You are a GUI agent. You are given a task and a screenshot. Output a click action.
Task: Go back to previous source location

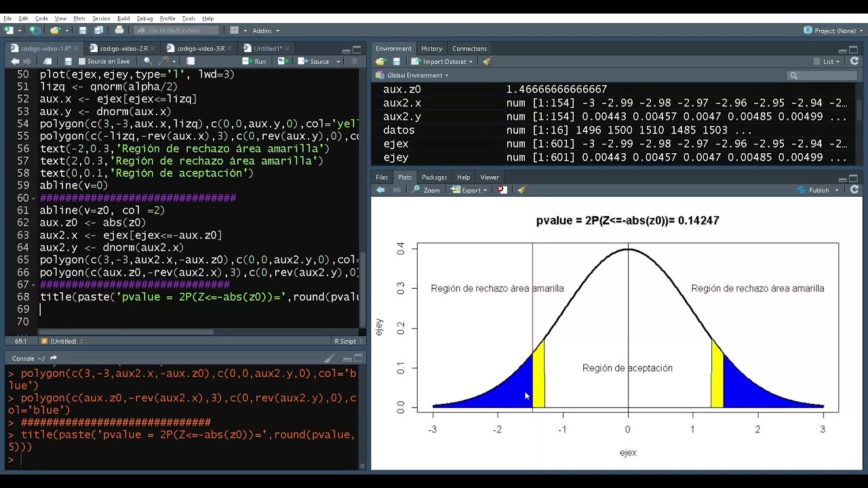pyautogui.click(x=15, y=62)
